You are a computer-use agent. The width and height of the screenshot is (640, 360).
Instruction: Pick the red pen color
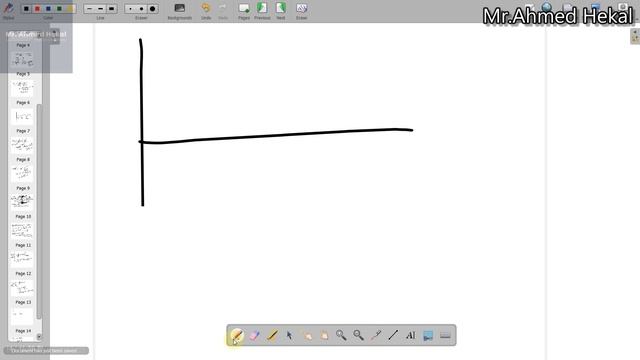point(37,9)
